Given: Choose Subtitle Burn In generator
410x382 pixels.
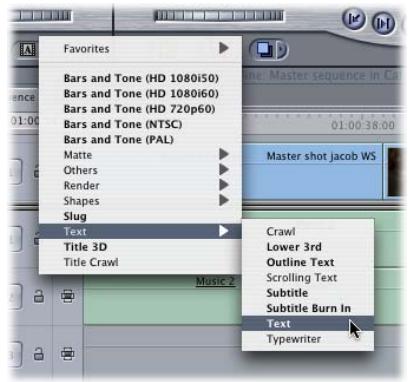Looking at the screenshot, I should (308, 308).
